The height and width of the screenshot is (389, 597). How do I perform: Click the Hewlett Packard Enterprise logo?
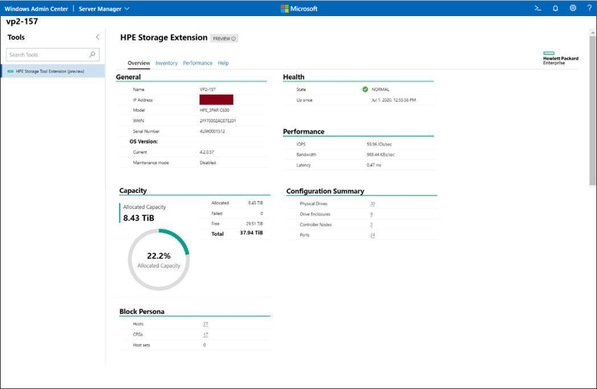560,58
